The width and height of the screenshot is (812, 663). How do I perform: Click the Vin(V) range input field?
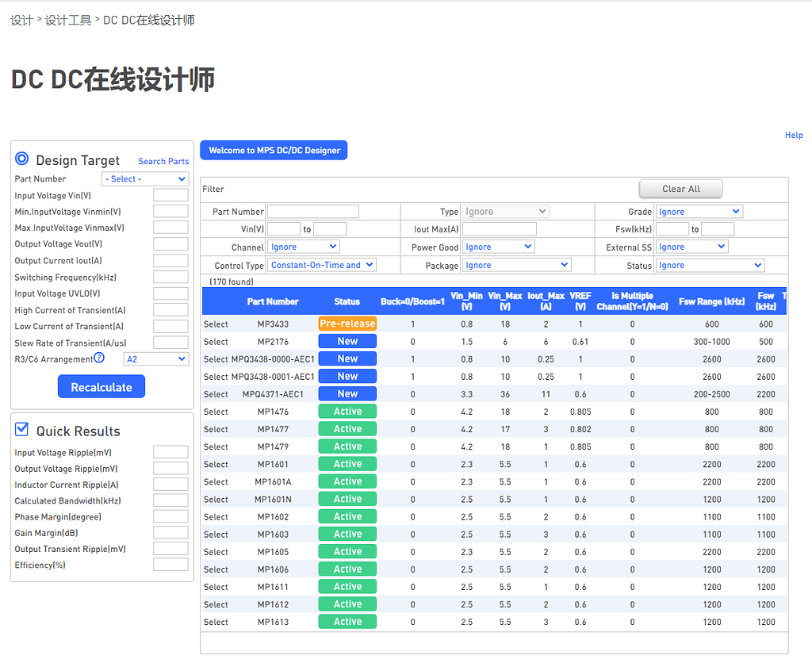(284, 228)
